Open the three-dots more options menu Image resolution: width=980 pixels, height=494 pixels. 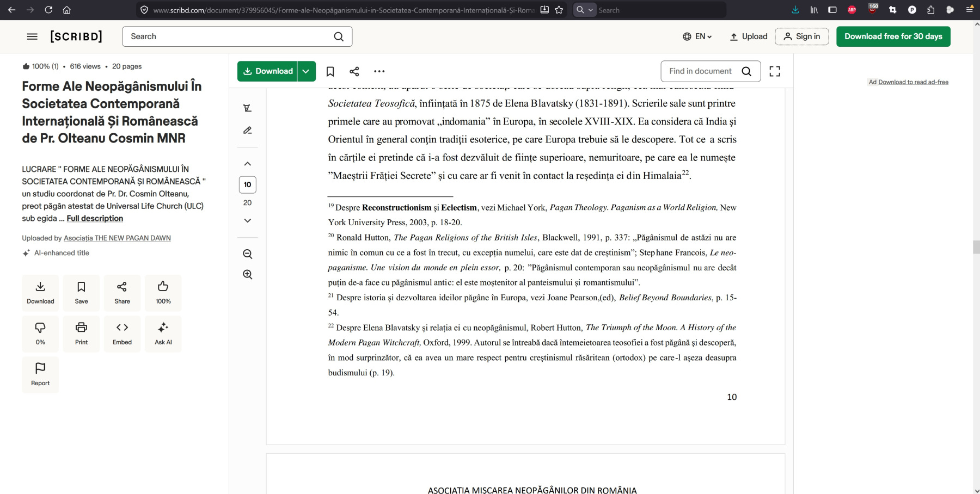click(379, 71)
